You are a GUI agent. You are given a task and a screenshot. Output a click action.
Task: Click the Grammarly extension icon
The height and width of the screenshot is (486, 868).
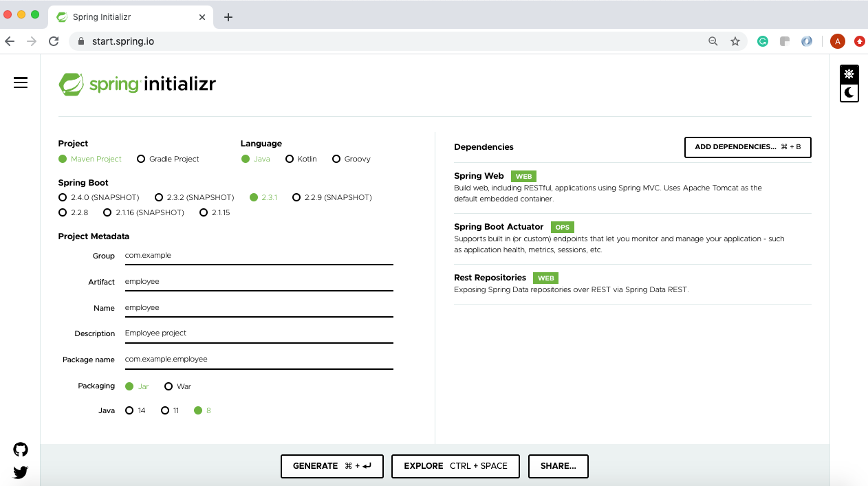[762, 41]
